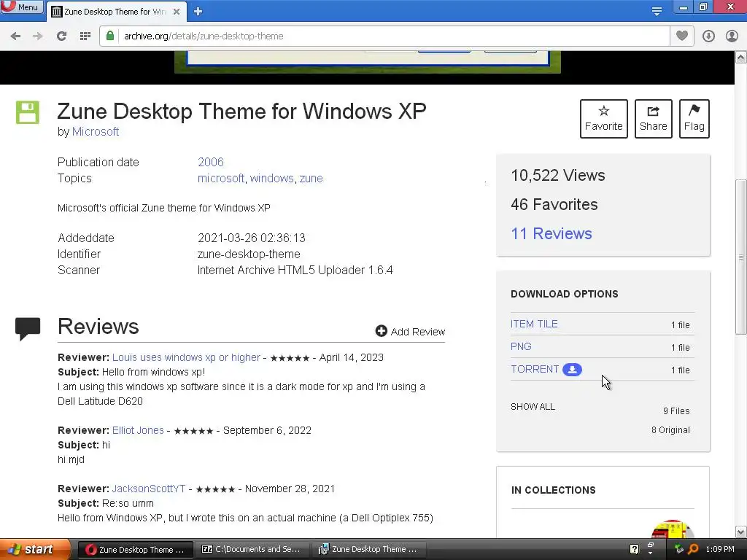Click the 46 Favorites statistic
The image size is (747, 560).
pos(554,204)
